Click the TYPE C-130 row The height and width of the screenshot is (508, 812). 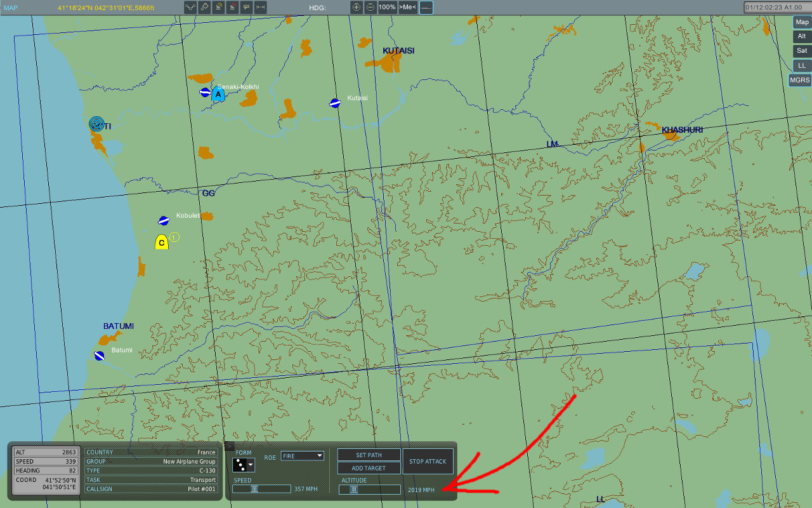(151, 471)
